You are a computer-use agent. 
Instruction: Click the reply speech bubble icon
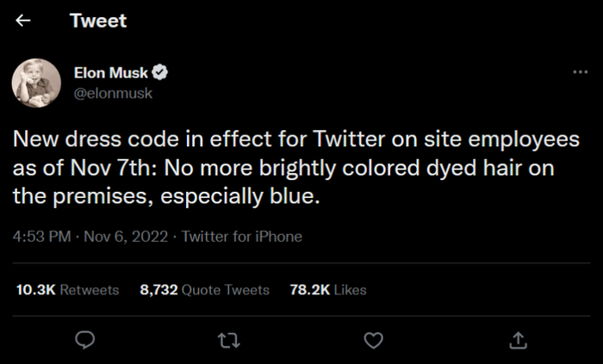85,340
